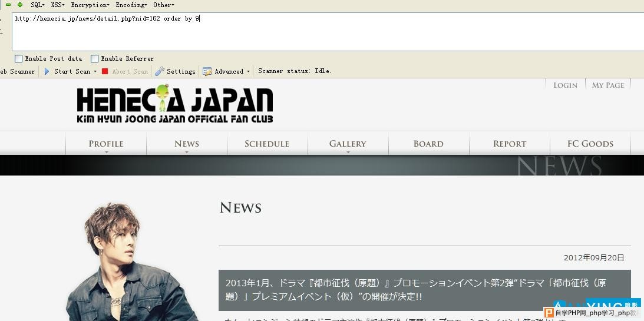Click inside the URL input text area
This screenshot has width=644, height=321.
click(x=328, y=32)
